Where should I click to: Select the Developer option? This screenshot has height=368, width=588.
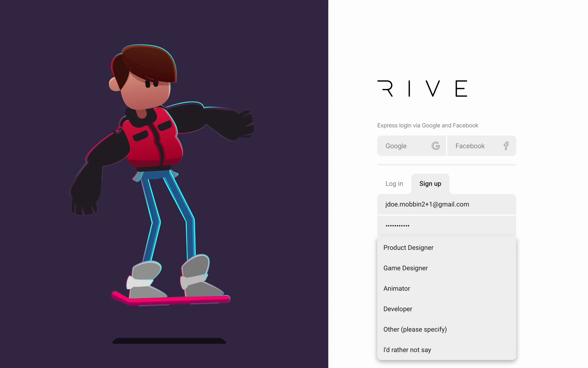tap(398, 309)
